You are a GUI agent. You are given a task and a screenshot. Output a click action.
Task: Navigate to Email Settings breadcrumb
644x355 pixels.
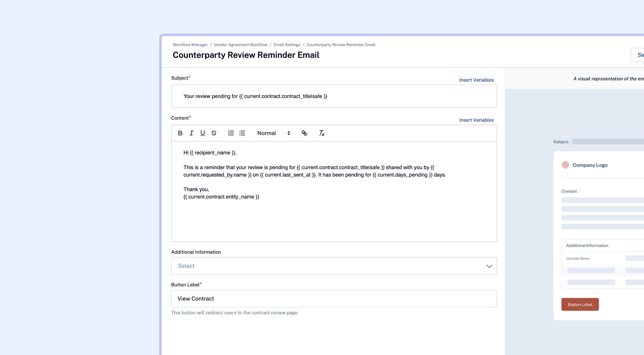point(287,45)
